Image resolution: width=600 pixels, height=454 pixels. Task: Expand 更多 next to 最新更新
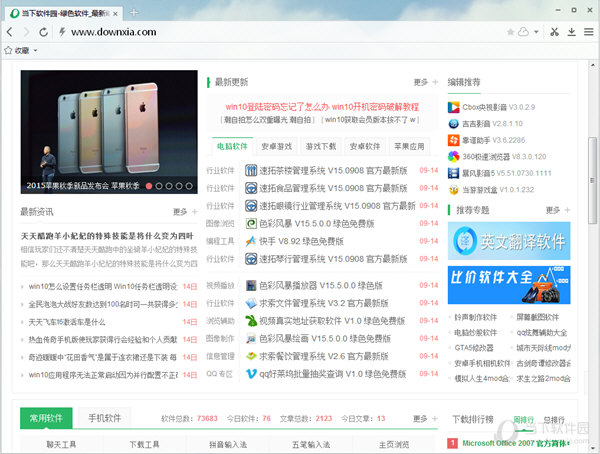coord(426,82)
